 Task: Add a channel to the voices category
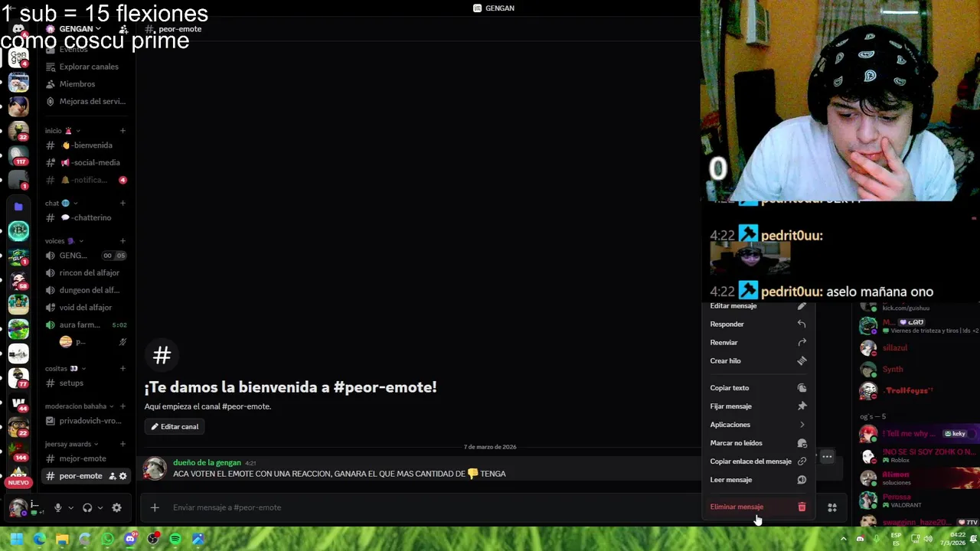coord(122,241)
